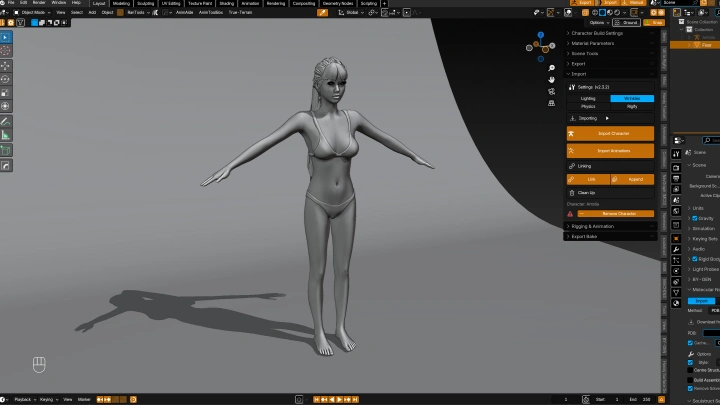Toggle the Wrinkles settings option
This screenshot has width=720, height=405.
(x=632, y=99)
